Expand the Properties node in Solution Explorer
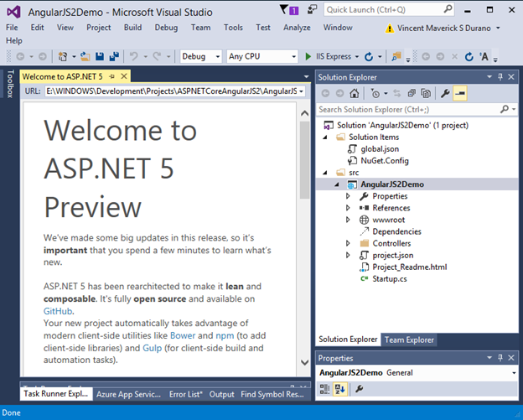523x420 pixels. point(348,196)
